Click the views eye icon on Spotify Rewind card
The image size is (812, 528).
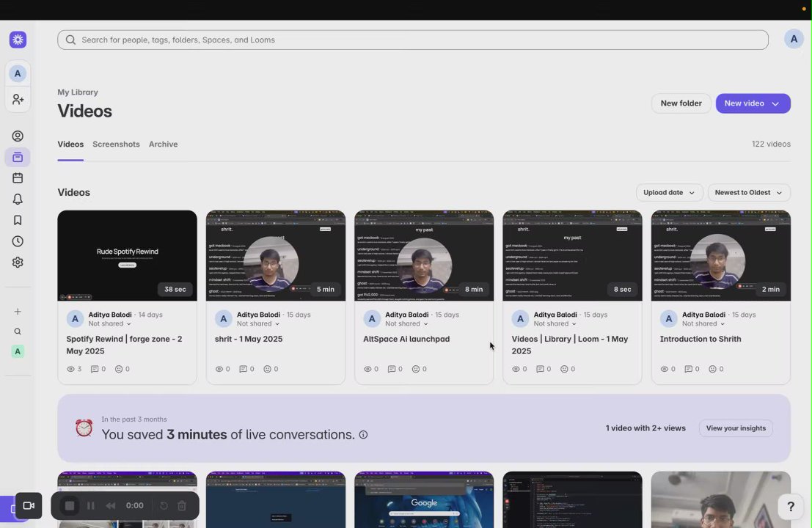click(71, 369)
